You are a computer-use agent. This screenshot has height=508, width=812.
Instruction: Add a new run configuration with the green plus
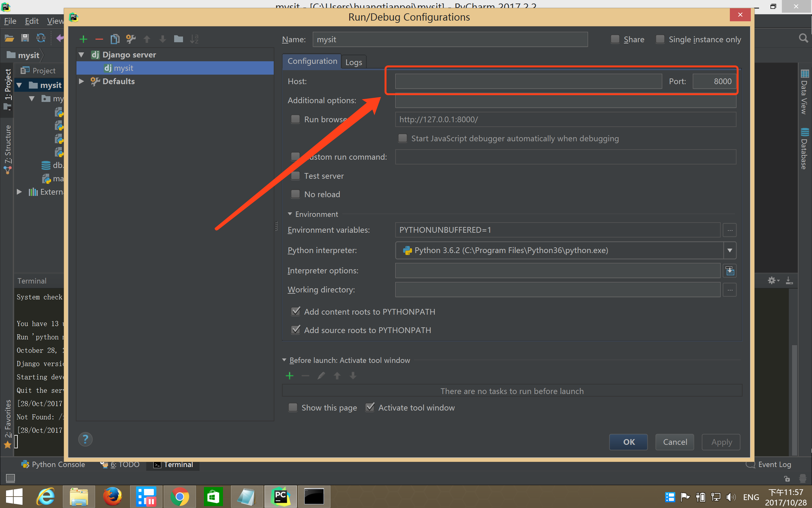pos(83,39)
